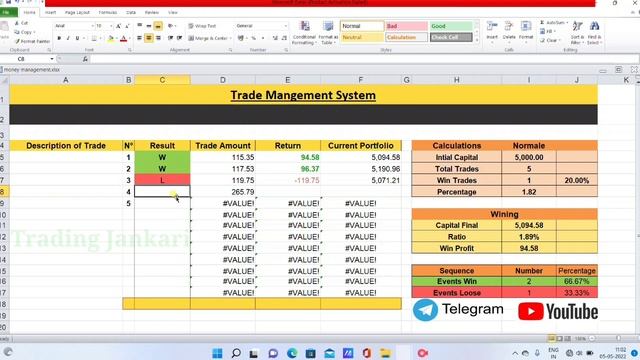Screen dimensions: 640x360
Task: Select column C header
Action: point(162,80)
